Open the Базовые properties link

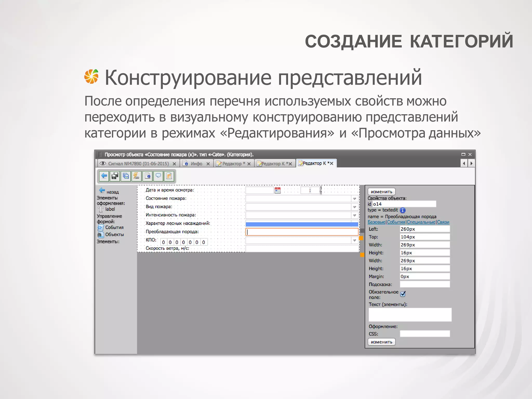click(x=376, y=222)
